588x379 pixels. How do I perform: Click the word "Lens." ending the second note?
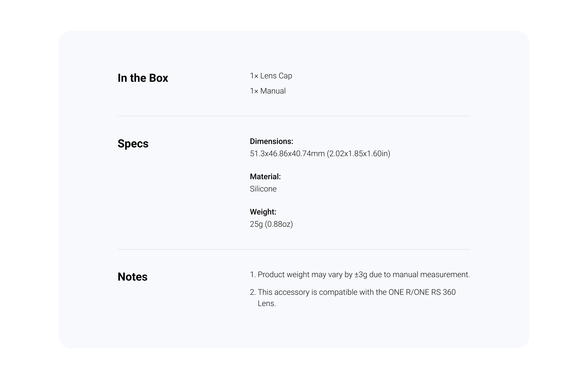click(267, 303)
